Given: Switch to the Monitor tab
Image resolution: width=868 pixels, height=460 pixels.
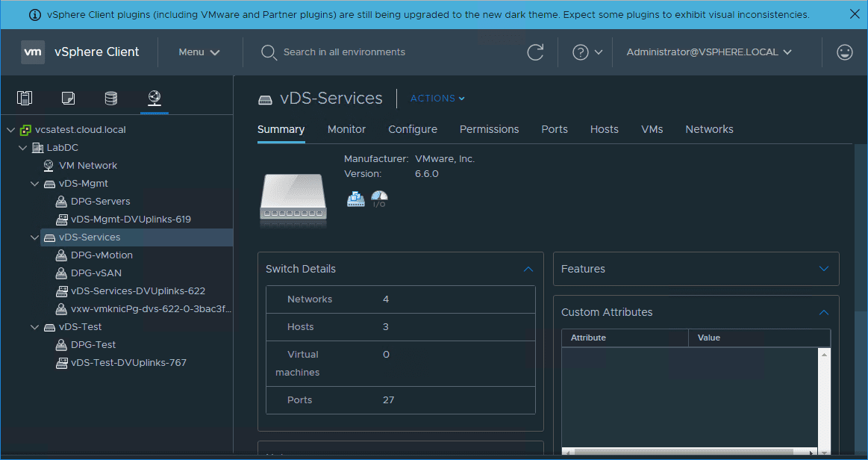Looking at the screenshot, I should coord(346,129).
